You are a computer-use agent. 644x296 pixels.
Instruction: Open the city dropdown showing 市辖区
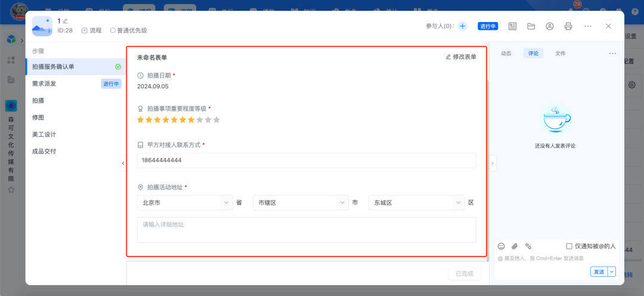(x=301, y=203)
